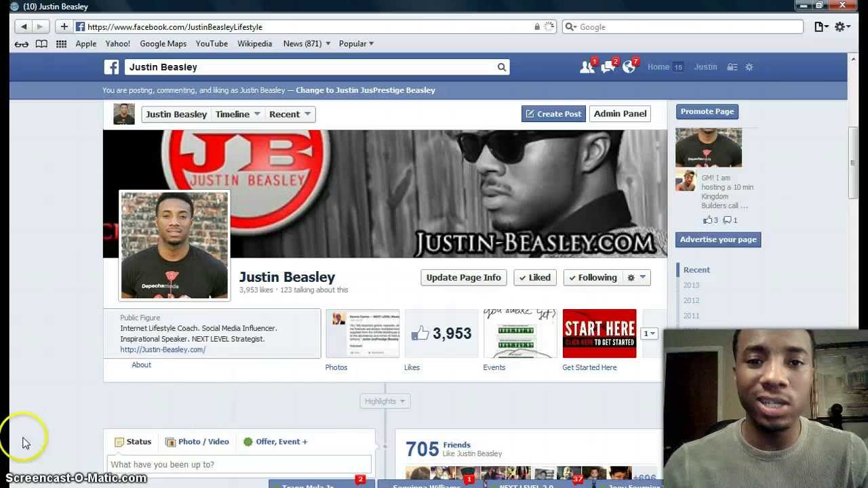Open friend requests notification icon
868x488 pixels.
[x=587, y=66]
